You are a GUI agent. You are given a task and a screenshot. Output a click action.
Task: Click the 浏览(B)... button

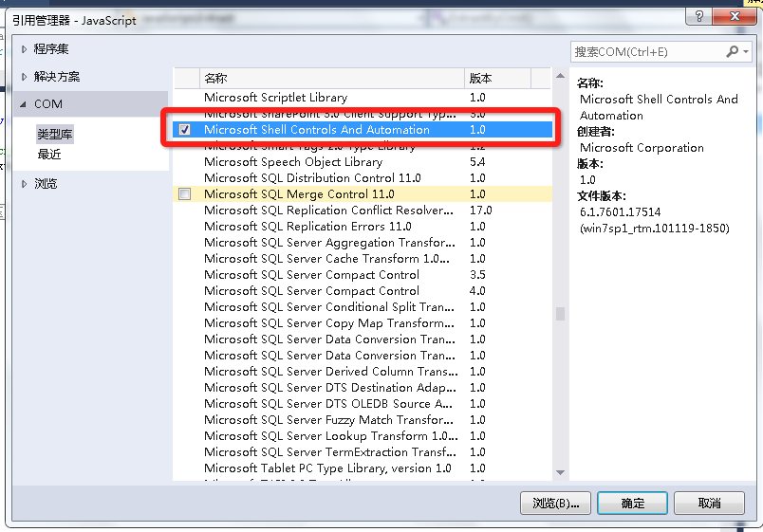pos(555,503)
